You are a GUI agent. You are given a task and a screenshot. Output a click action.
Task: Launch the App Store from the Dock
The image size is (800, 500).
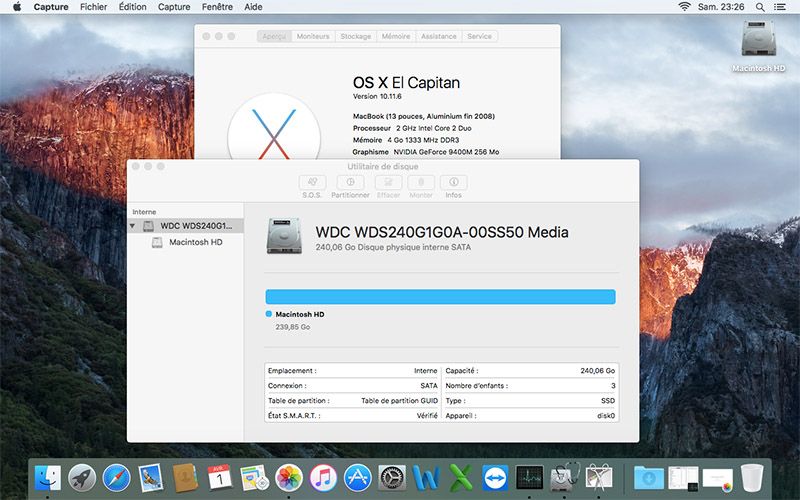(357, 477)
